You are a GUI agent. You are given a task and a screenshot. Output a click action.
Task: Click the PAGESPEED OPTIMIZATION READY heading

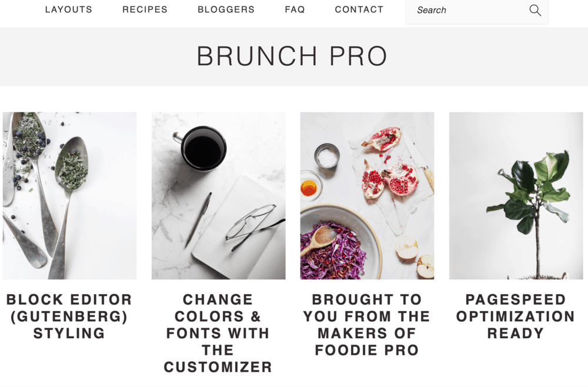(x=514, y=316)
